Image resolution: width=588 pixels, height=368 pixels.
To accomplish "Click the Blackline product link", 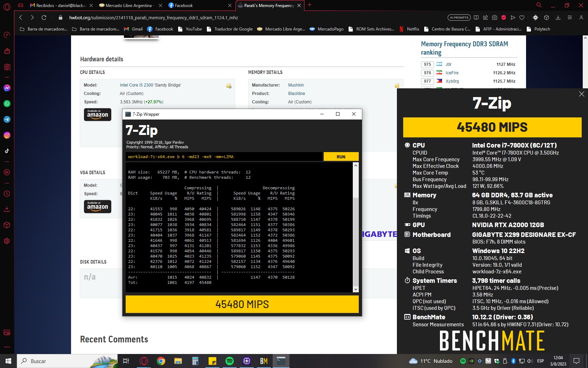I will (x=296, y=94).
